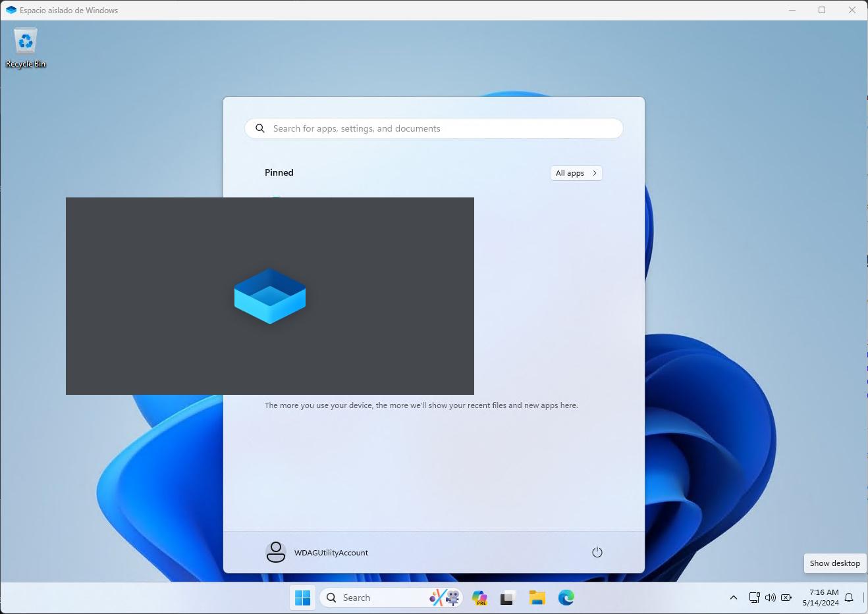The image size is (868, 614).
Task: Select the WDAGUtilityAccount user profile icon
Action: (276, 551)
